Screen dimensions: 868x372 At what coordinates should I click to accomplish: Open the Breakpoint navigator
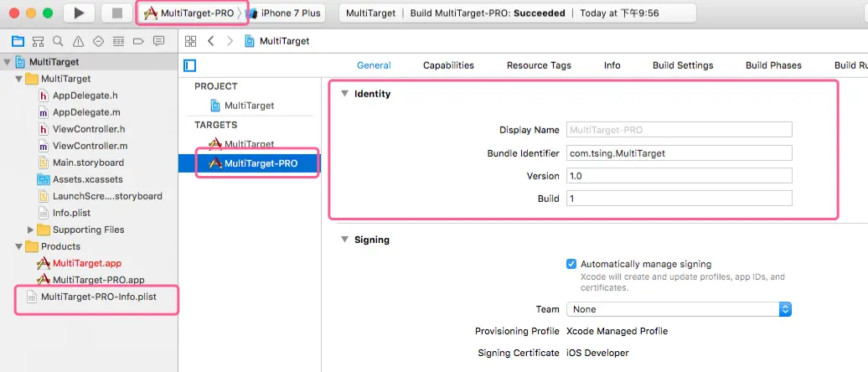pyautogui.click(x=138, y=41)
